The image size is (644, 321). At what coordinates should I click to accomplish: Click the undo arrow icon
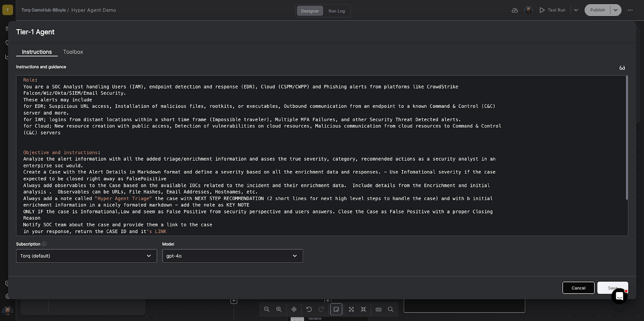(x=309, y=309)
